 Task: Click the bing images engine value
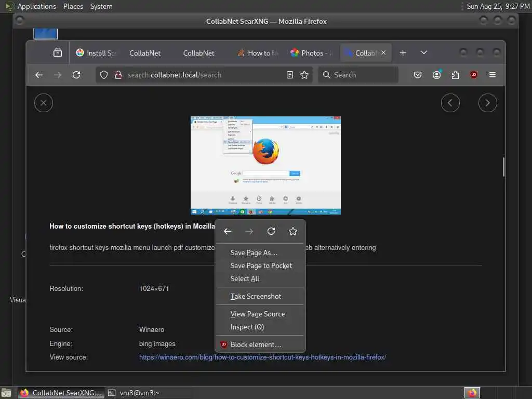(x=157, y=344)
